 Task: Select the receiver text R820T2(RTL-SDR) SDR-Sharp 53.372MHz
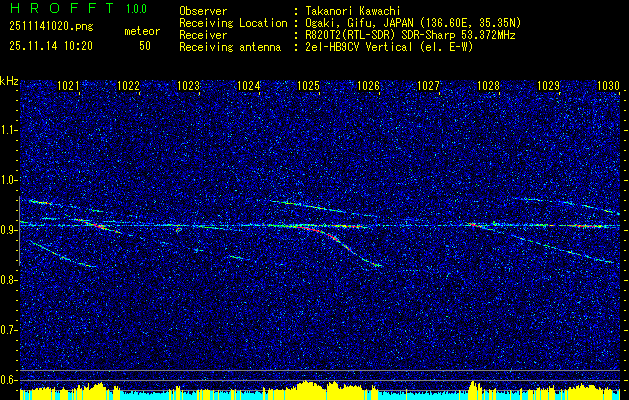(410, 35)
